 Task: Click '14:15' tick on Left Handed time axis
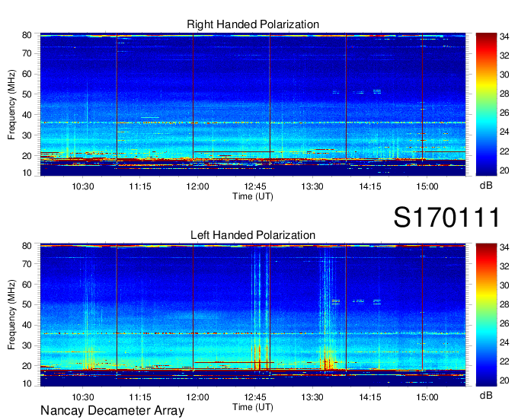[370, 397]
